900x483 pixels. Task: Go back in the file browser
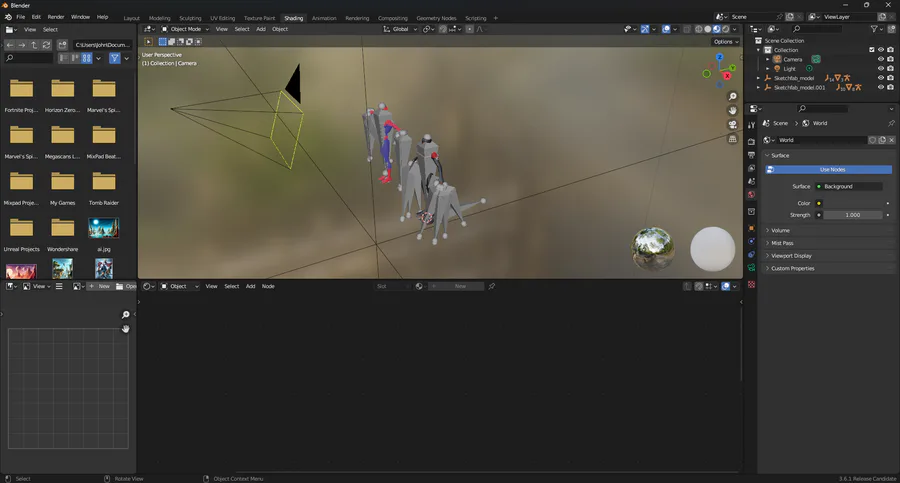point(10,45)
